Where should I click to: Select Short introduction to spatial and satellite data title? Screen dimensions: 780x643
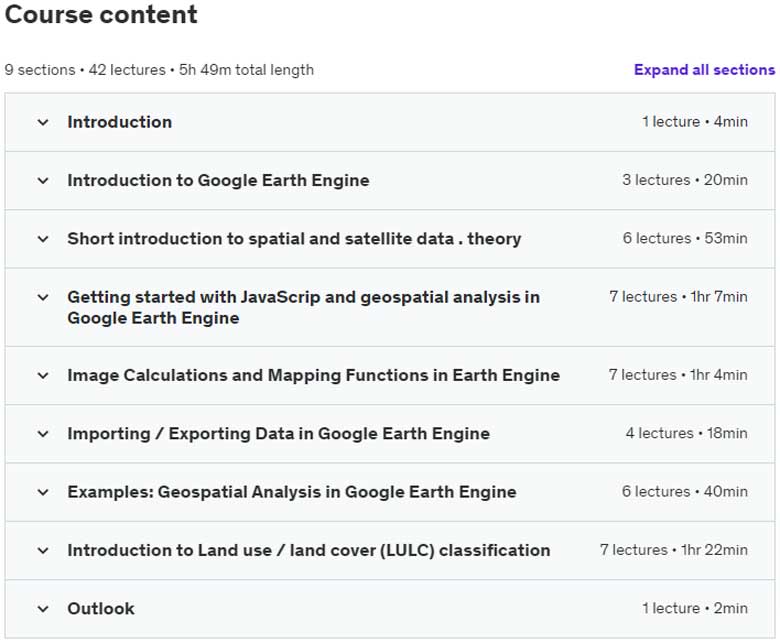[294, 239]
